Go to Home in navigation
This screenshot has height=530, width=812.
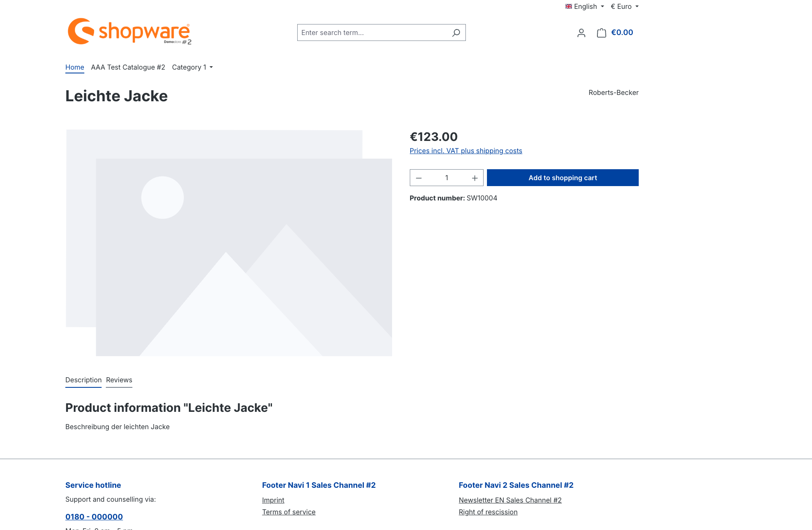[x=75, y=67]
